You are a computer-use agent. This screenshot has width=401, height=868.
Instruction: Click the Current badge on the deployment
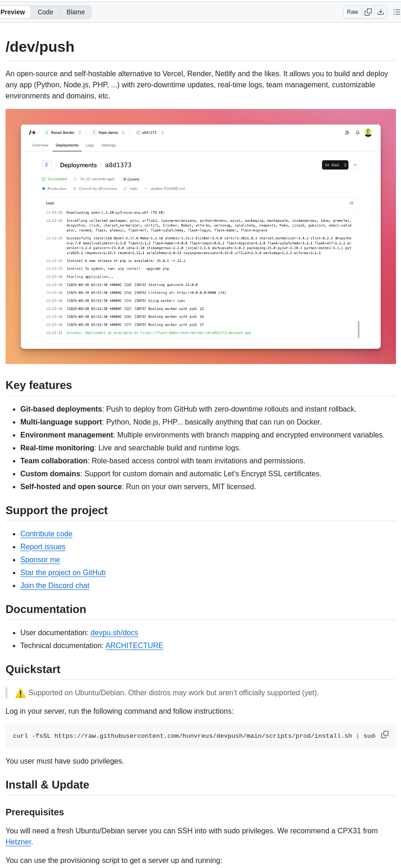click(131, 179)
